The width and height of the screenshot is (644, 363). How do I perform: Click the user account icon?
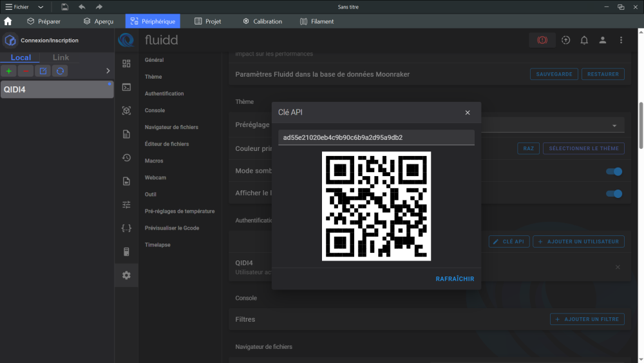pyautogui.click(x=603, y=40)
